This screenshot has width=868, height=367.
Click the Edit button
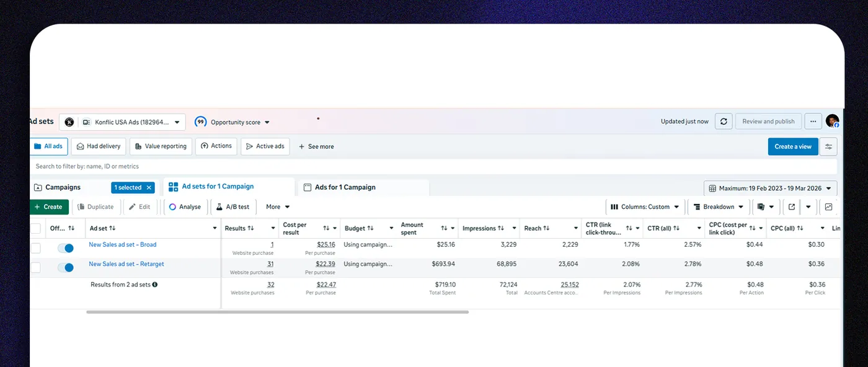tap(139, 207)
